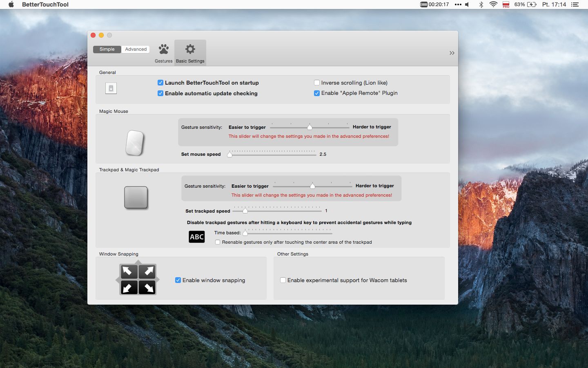Click the Magic Mouse image
The height and width of the screenshot is (368, 588).
(x=135, y=143)
